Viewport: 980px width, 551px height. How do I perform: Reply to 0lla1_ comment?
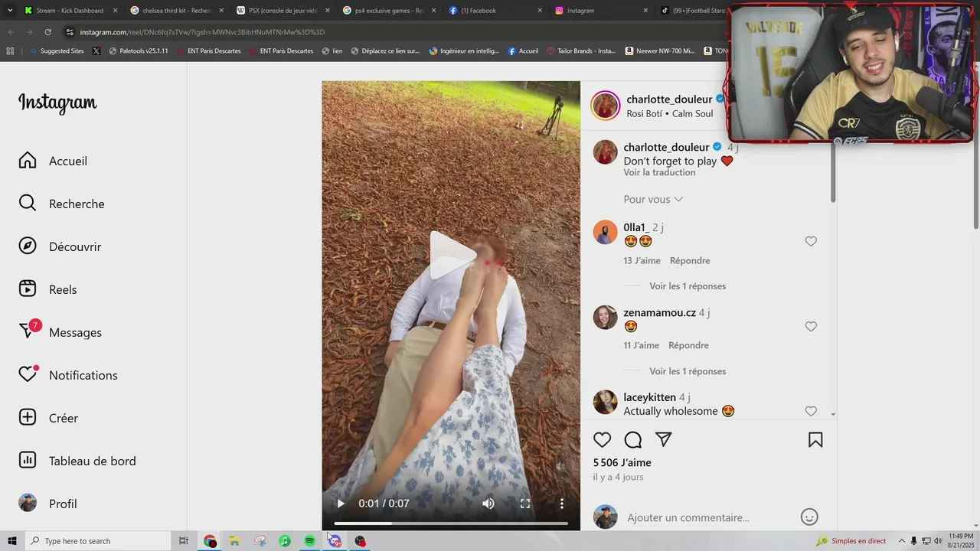pyautogui.click(x=690, y=260)
